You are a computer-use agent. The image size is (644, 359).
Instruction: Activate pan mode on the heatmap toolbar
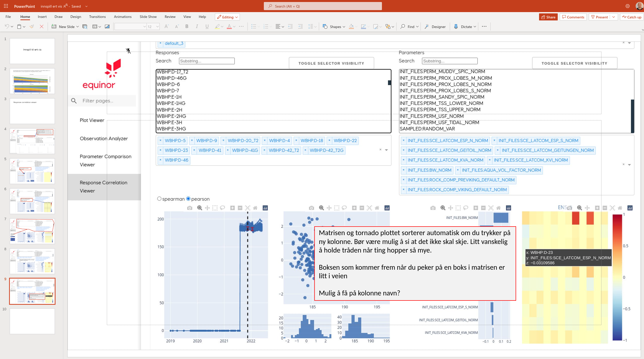click(x=587, y=208)
